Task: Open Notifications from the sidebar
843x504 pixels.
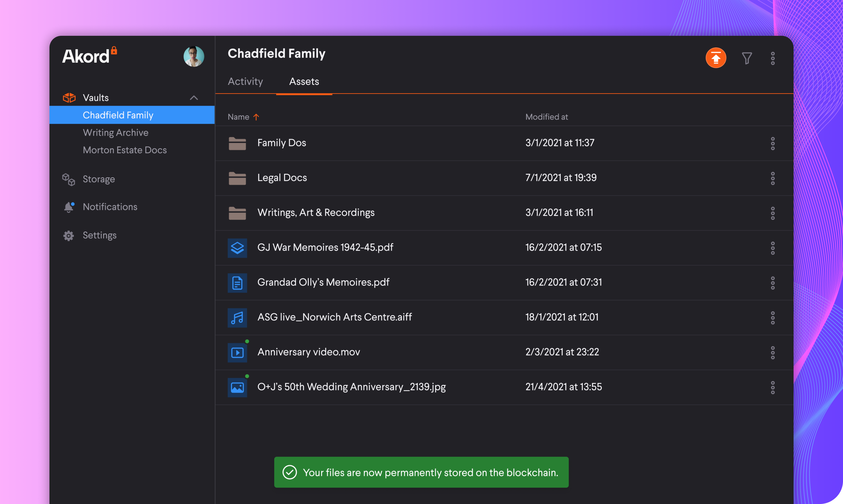Action: click(x=110, y=207)
